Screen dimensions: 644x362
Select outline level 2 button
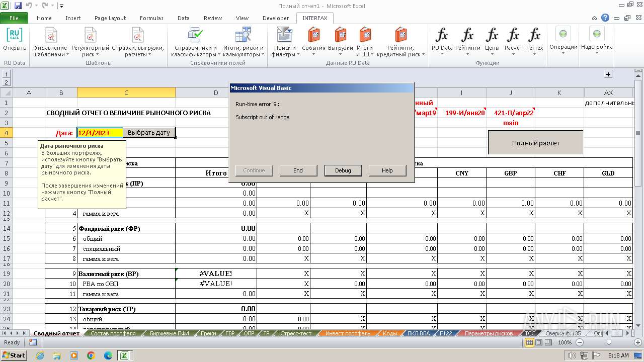tap(6, 82)
